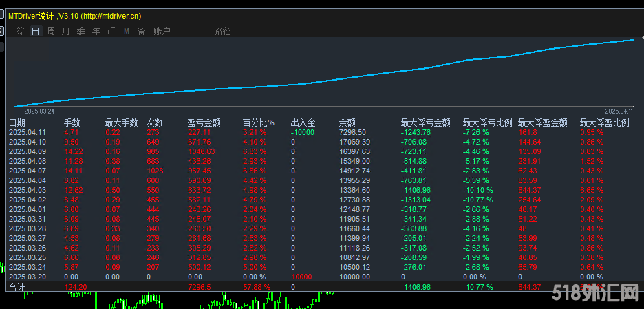This screenshot has height=309, width=644.
Task: Click the 124.20 total lots value
Action: tap(75, 287)
